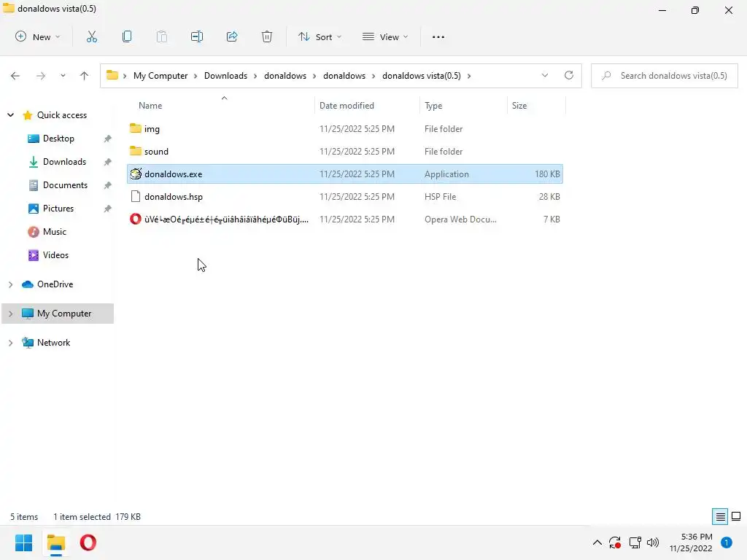Expand the address bar history dropdown
Viewport: 747px width, 560px height.
pyautogui.click(x=545, y=75)
